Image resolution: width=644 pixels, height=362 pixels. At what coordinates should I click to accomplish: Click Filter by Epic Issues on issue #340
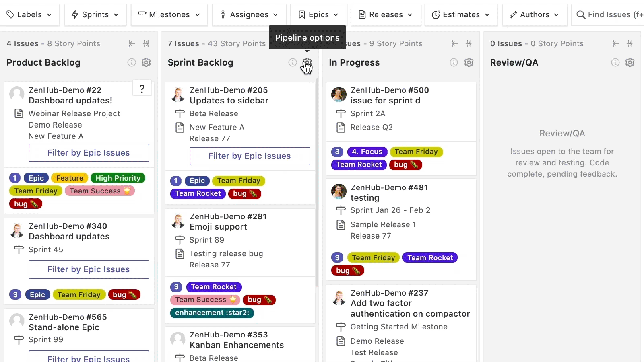[x=89, y=269]
